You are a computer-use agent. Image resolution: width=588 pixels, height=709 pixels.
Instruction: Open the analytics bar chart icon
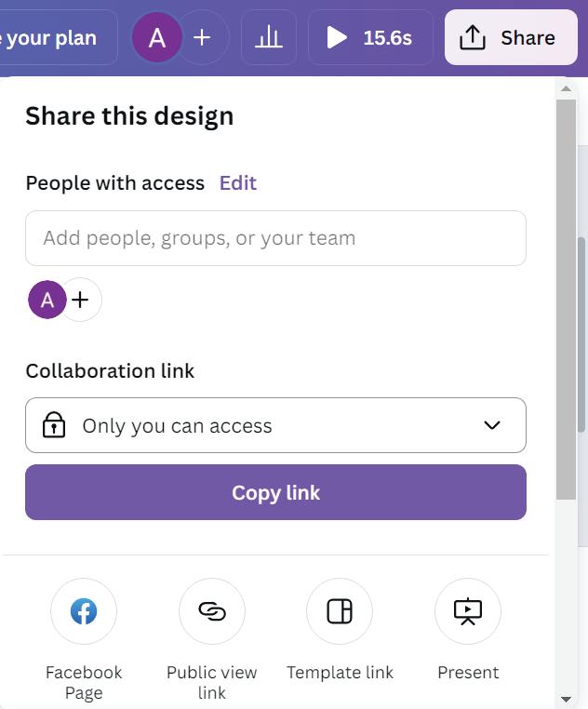(269, 37)
